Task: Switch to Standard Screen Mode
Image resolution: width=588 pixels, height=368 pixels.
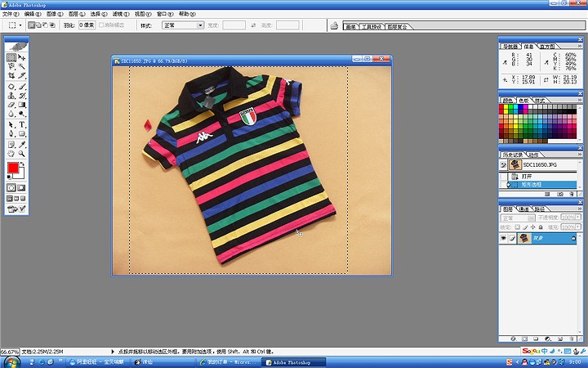Action: [10, 198]
